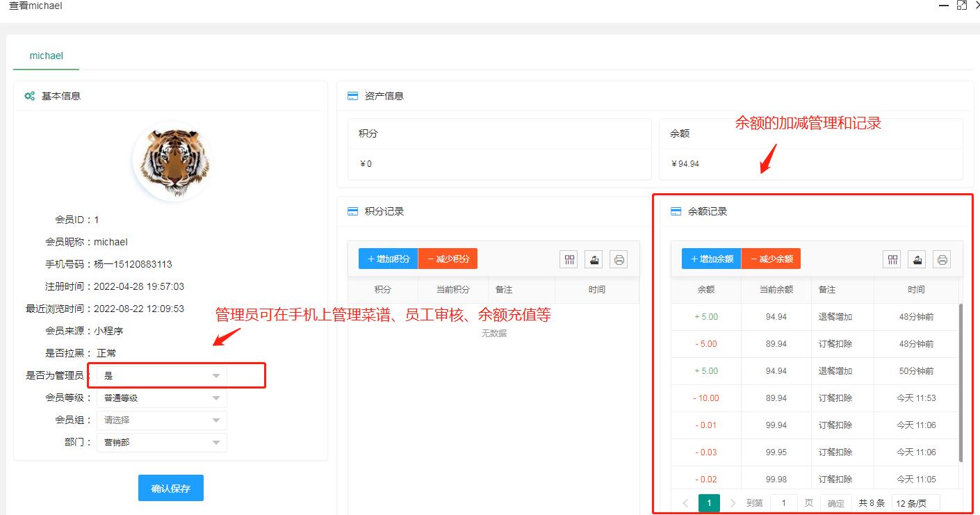Open column filter in 余额记录 toolbar
This screenshot has height=515, width=980.
[892, 259]
